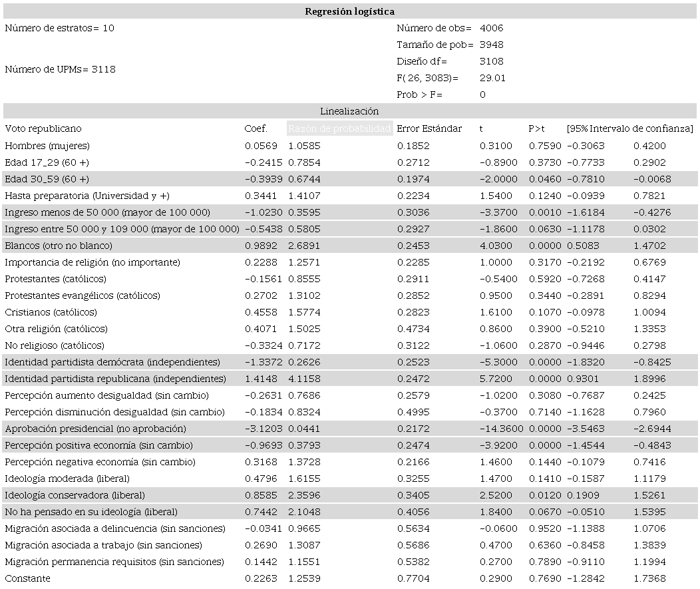This screenshot has height=589, width=700.
Task: Select the "Regresión logística" title bar
Action: 349,11
